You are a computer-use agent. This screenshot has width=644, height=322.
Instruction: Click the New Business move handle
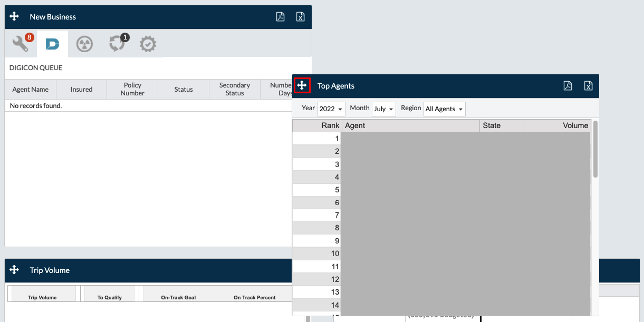pyautogui.click(x=14, y=16)
